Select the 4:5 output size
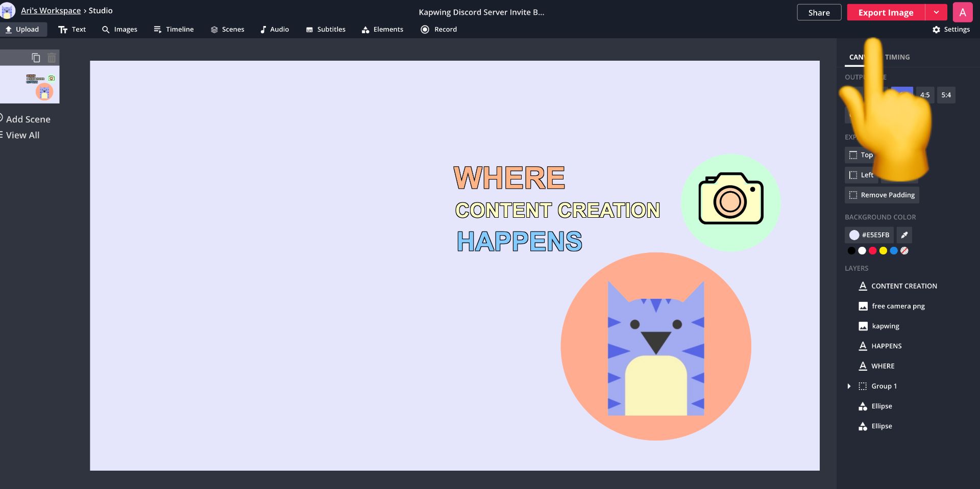This screenshot has width=980, height=489. 924,95
